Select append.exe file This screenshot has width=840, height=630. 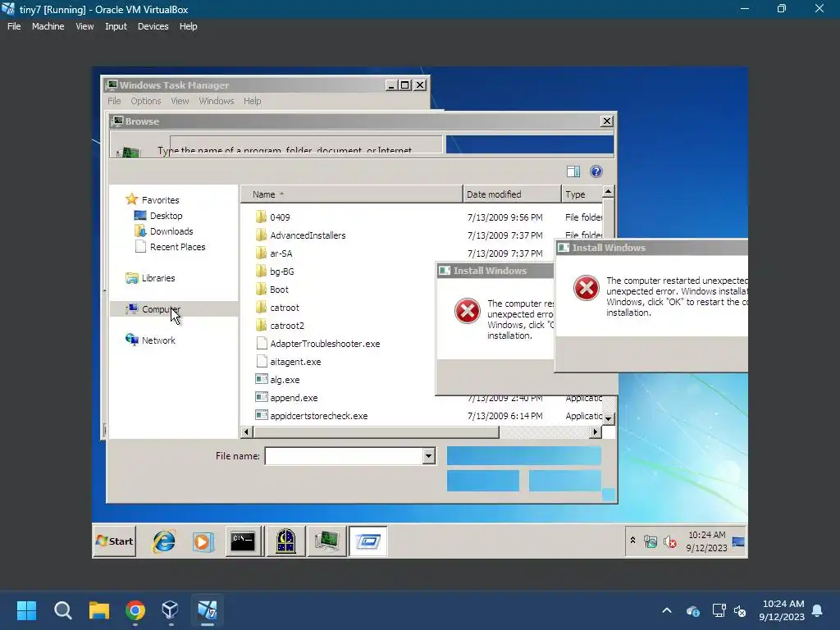coord(294,398)
